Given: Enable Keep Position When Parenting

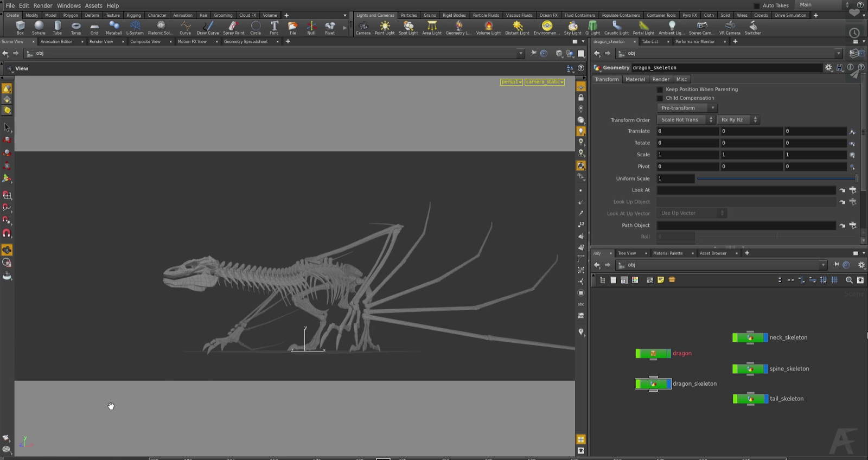Looking at the screenshot, I should (660, 90).
